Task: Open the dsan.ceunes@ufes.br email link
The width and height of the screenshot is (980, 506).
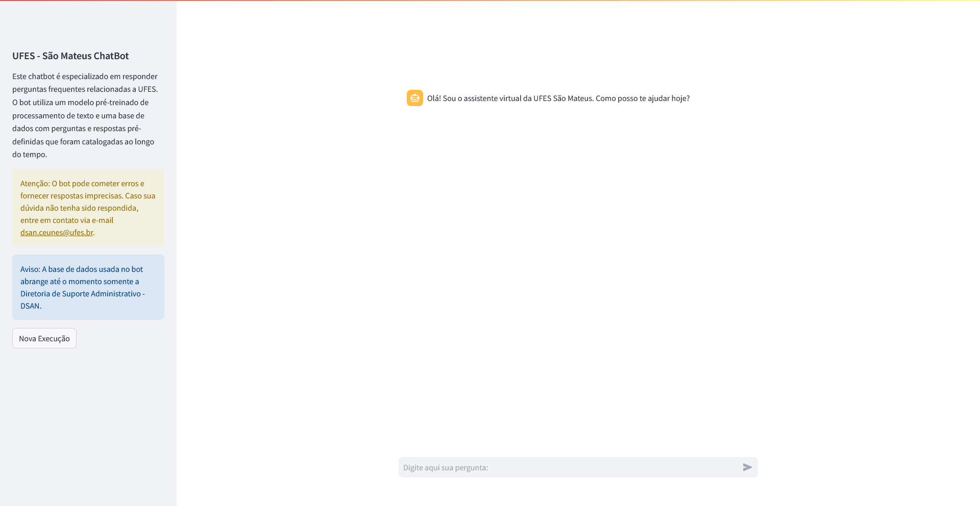Action: pos(57,233)
